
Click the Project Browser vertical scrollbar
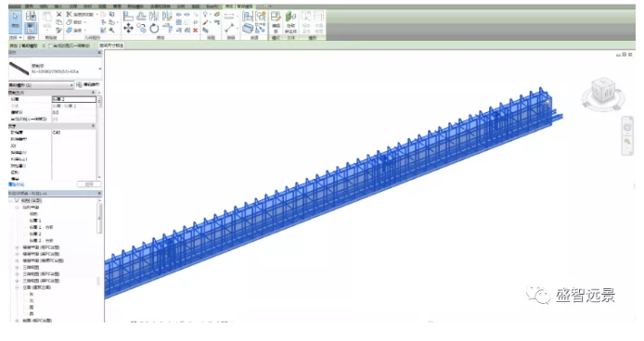(99, 219)
